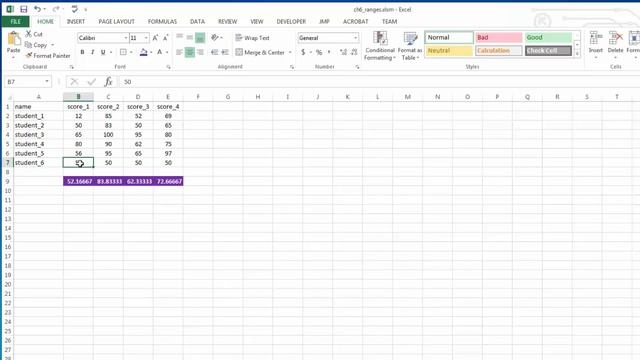Image resolution: width=640 pixels, height=360 pixels.
Task: Click the Borders icon
Action: tap(123, 52)
